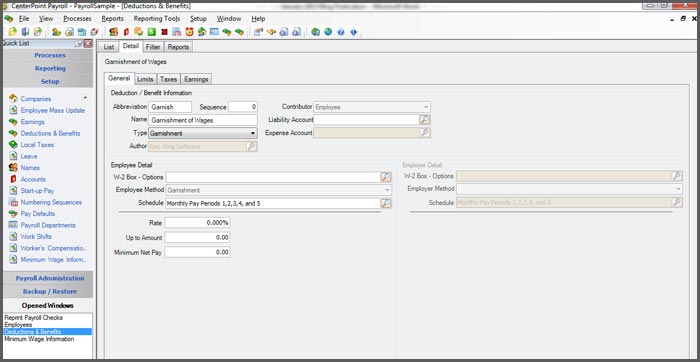Open the Author lookup magnifier
Image resolution: width=700 pixels, height=362 pixels.
click(x=252, y=146)
